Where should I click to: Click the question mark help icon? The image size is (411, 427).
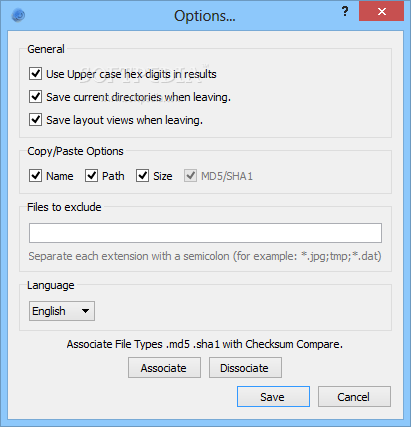click(345, 12)
